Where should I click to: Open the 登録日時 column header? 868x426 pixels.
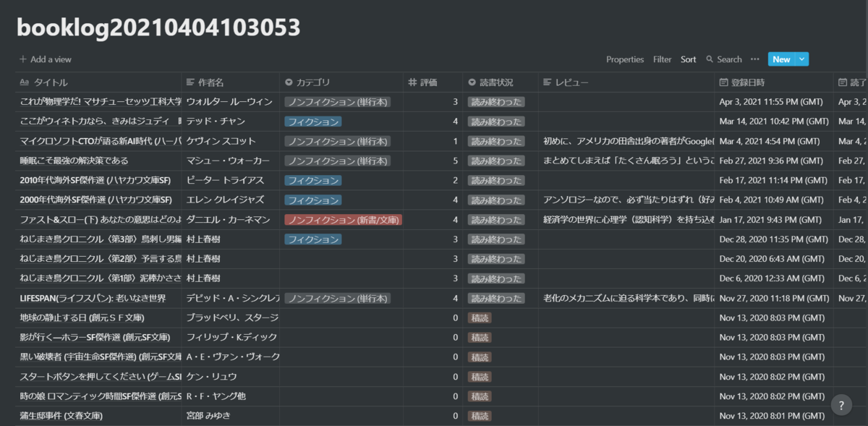point(774,82)
